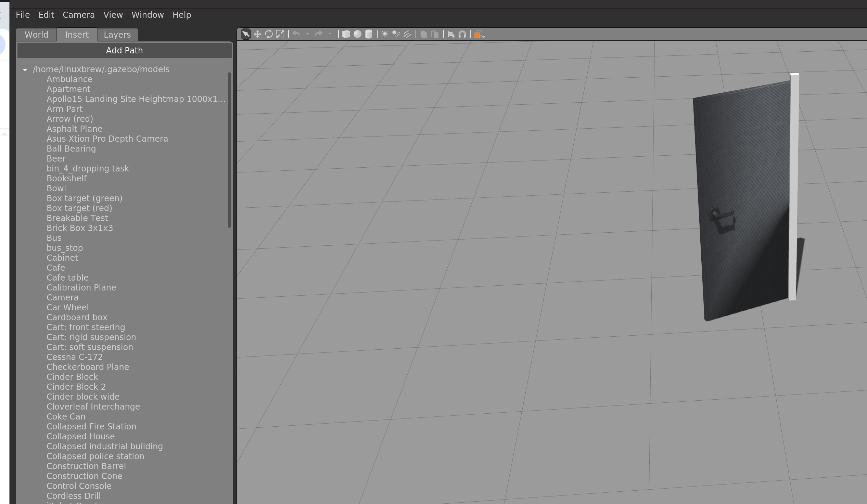Select the Box target (green) model
Screen dimensions: 867x504
pyautogui.click(x=84, y=198)
